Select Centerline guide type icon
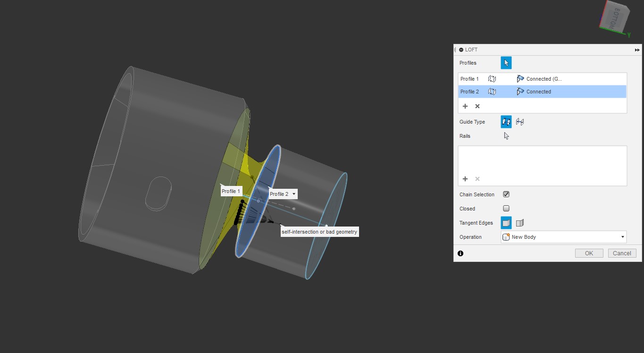Viewport: 644px width, 353px height. [520, 122]
